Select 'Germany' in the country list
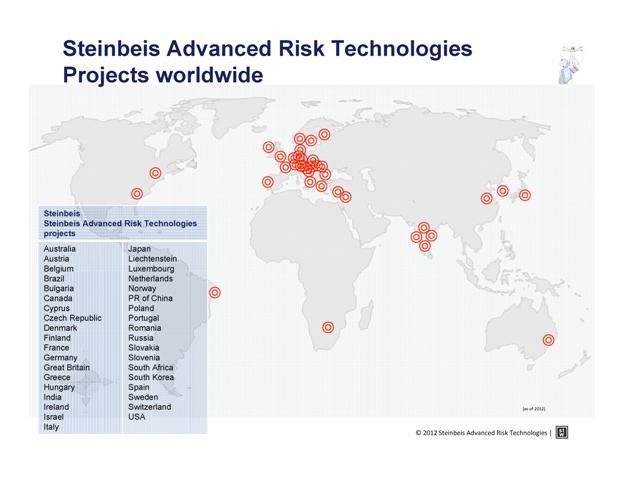The width and height of the screenshot is (623, 480). 60,358
